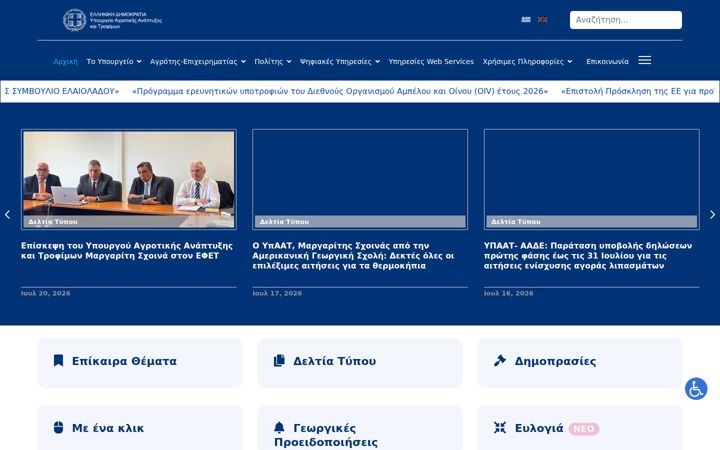720x450 pixels.
Task: Expand the Ψηφιακές Υπηρεσίες dropdown menu
Action: pyautogui.click(x=340, y=62)
